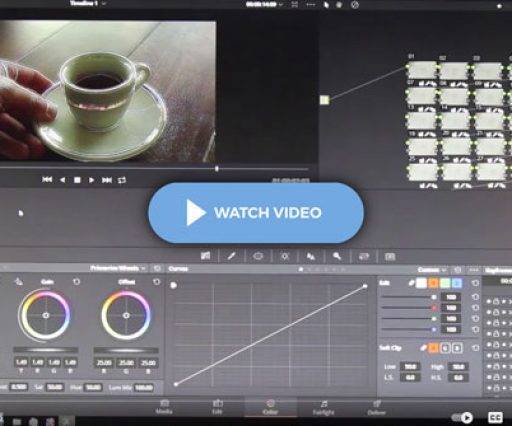Click the white luminance intensity slider handle
This screenshot has width=512, height=426.
click(434, 297)
